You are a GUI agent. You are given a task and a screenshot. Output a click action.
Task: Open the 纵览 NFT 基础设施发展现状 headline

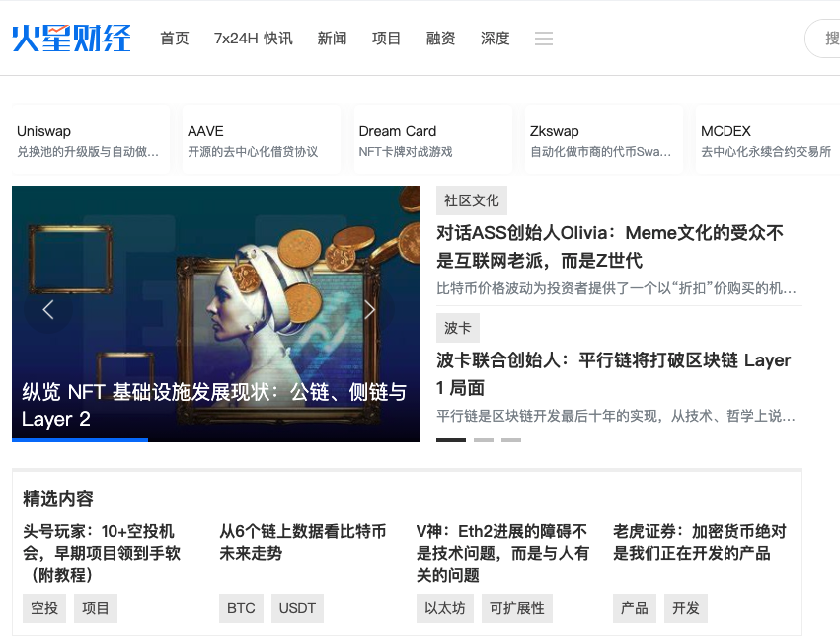pos(214,405)
